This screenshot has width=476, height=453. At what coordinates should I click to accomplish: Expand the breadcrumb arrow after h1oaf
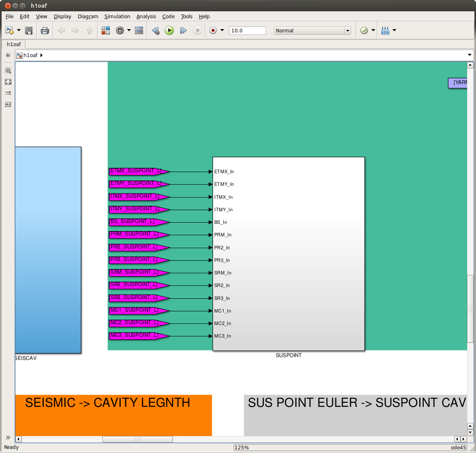point(41,55)
